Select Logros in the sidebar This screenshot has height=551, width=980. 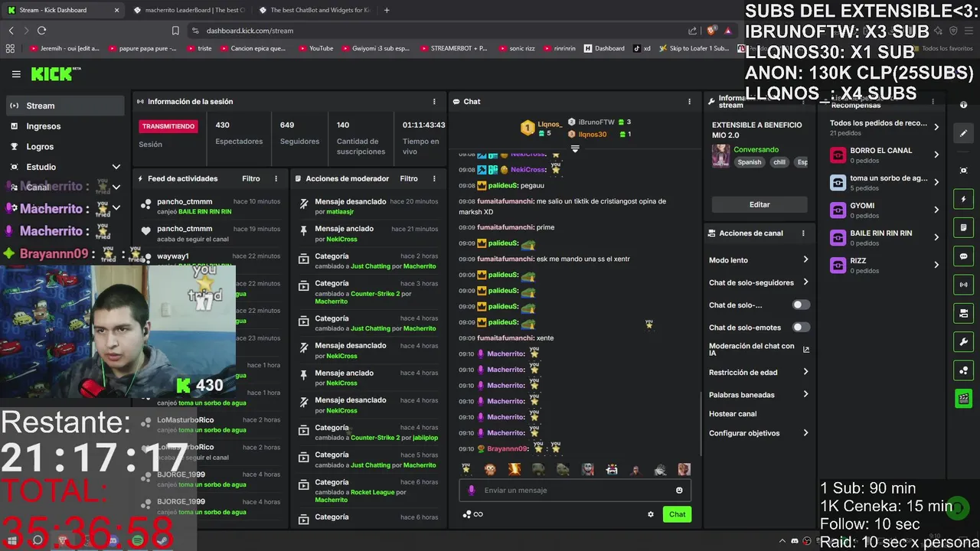pyautogui.click(x=64, y=146)
